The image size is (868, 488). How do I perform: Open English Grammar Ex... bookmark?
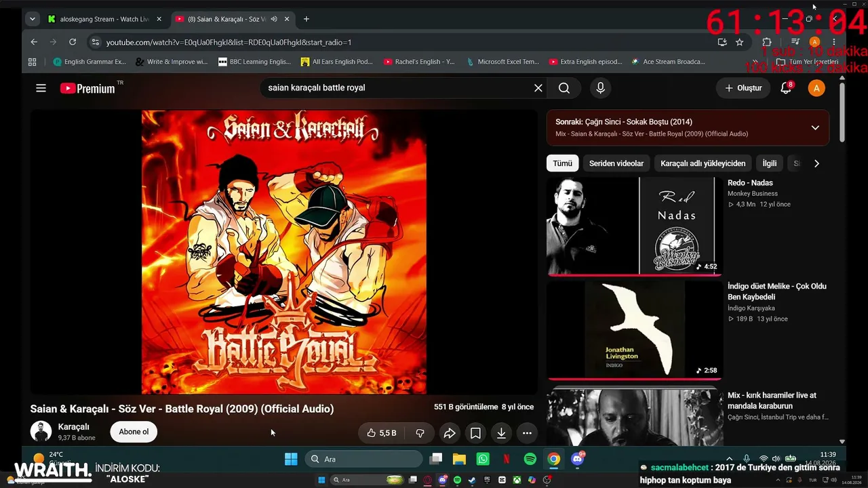pyautogui.click(x=90, y=62)
